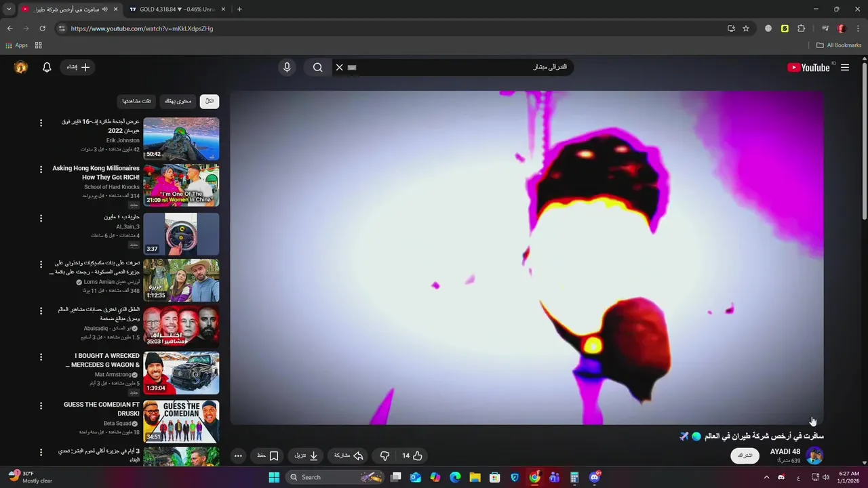Open I BOUGHT A WRECKED MERCEDES title
Image resolution: width=868 pixels, height=488 pixels.
click(x=102, y=360)
